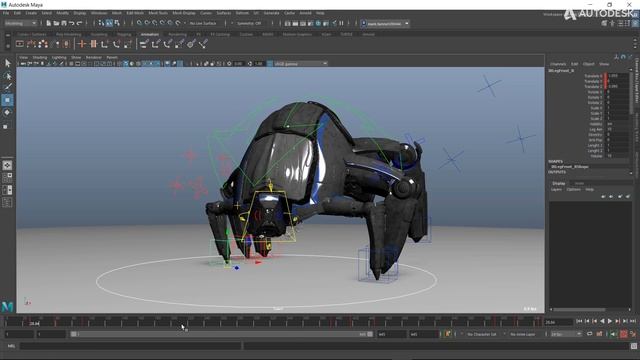Go to end of playback range

coord(632,322)
